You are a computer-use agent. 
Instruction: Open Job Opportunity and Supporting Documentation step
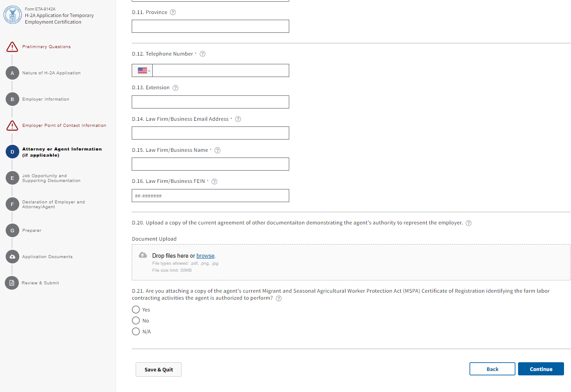tap(51, 178)
